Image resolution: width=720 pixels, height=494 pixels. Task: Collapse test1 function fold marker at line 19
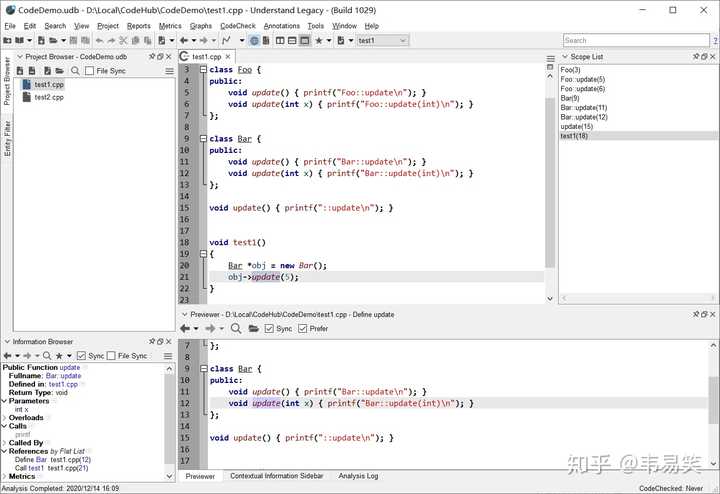(203, 254)
